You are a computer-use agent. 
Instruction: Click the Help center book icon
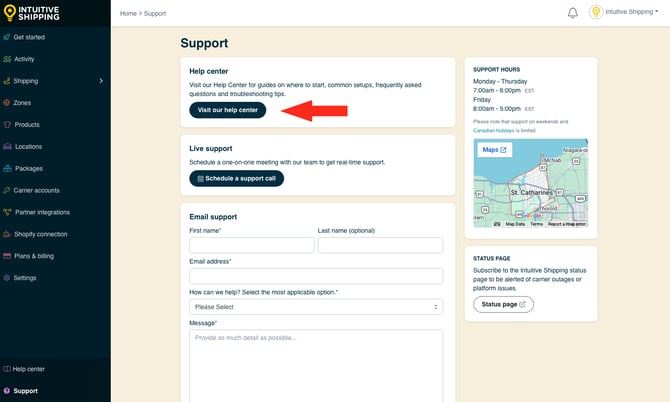(x=7, y=369)
